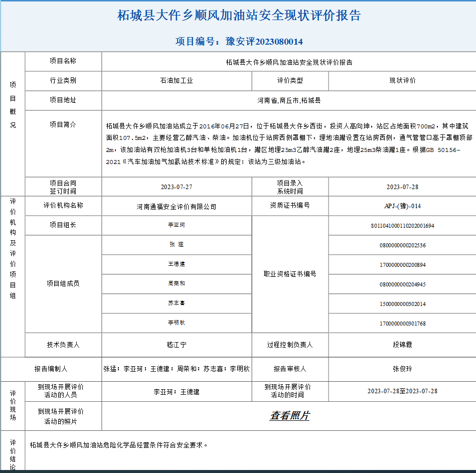Click certificate number 1700000000301768

(403, 324)
